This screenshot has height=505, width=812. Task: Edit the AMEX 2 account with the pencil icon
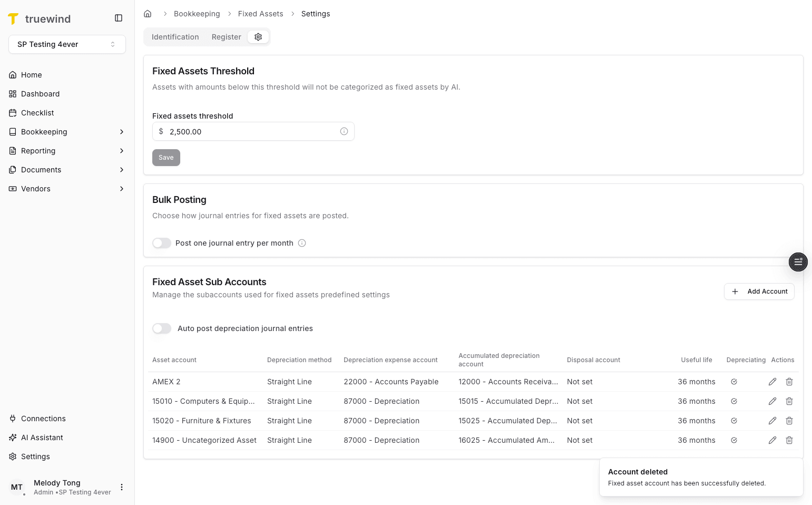[772, 381]
